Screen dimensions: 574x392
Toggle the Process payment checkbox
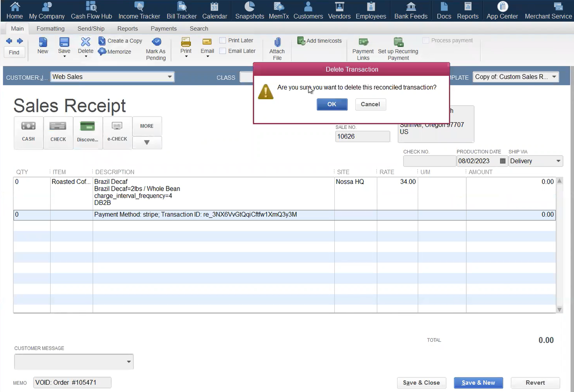425,40
